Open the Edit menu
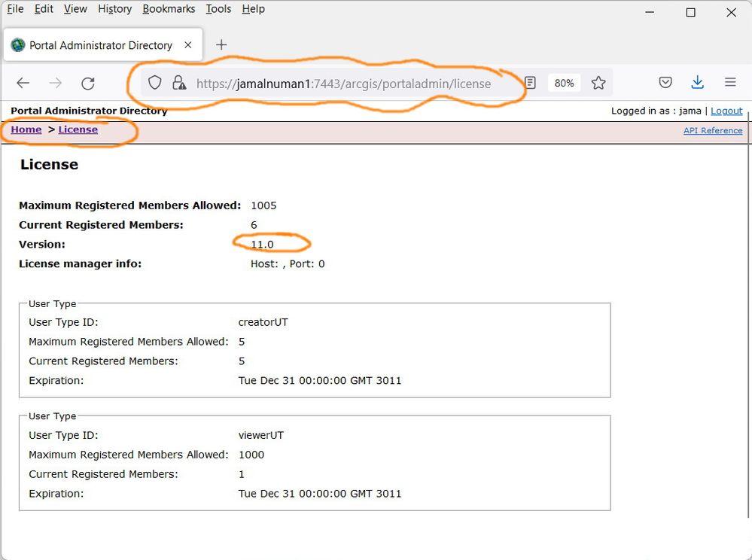Screen dimensions: 752x560 point(44,9)
